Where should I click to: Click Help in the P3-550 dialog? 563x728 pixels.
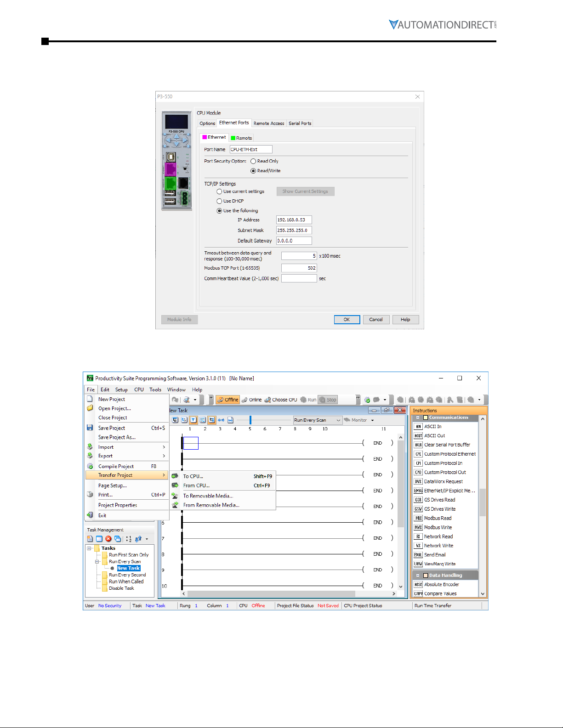point(405,319)
